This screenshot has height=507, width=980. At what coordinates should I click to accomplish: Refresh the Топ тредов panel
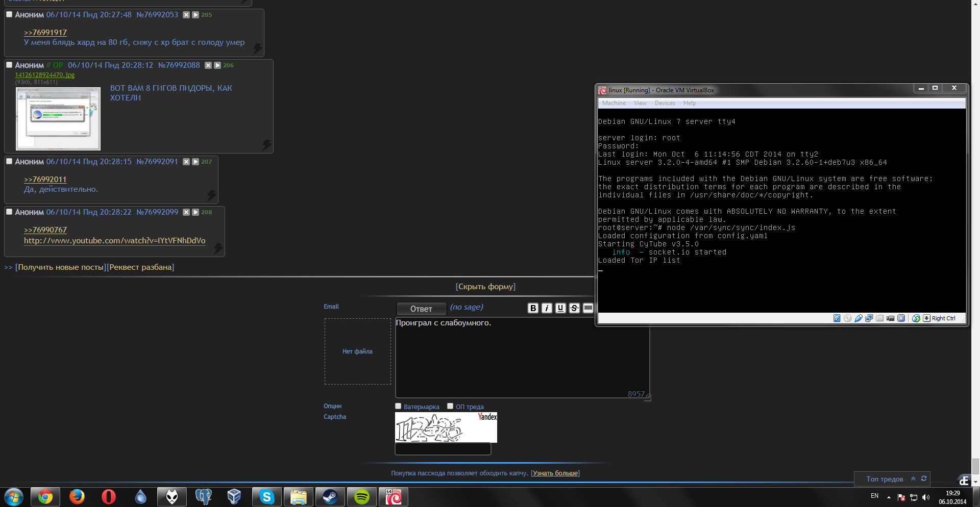(924, 478)
